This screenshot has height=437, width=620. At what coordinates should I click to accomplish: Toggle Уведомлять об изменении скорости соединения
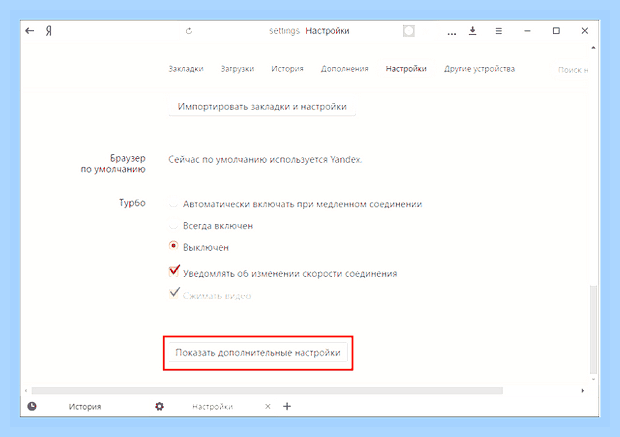pos(174,272)
